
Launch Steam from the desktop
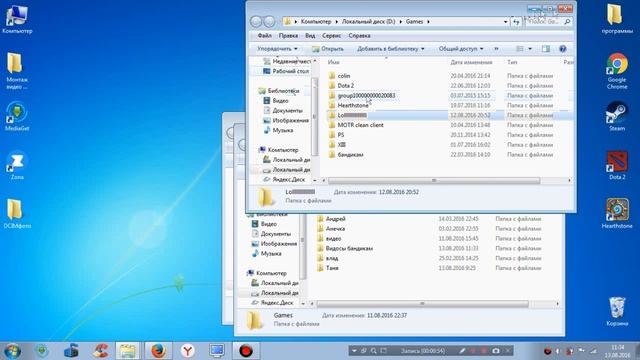pyautogui.click(x=617, y=116)
